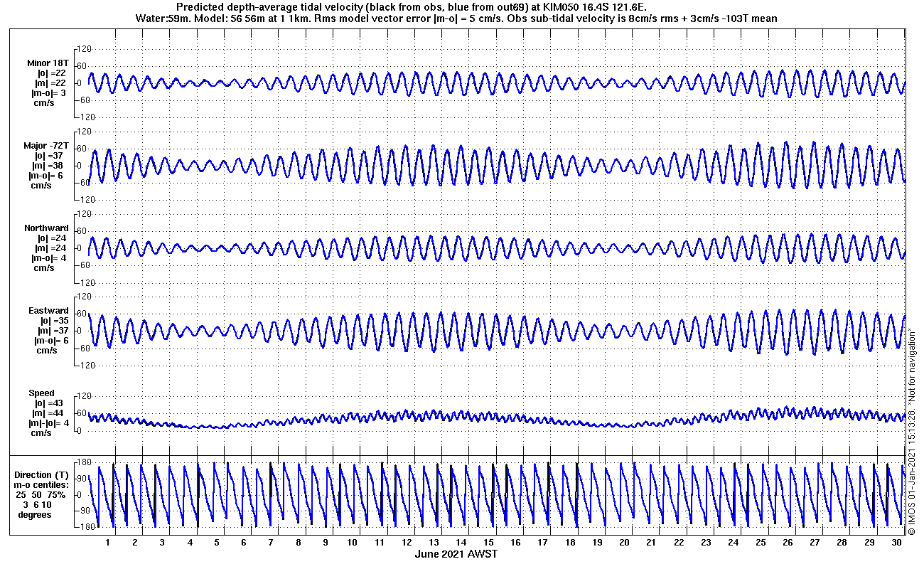This screenshot has height=569, width=924.
Task: Click the 'June 2021 AWST' x-axis title
Action: [x=456, y=553]
